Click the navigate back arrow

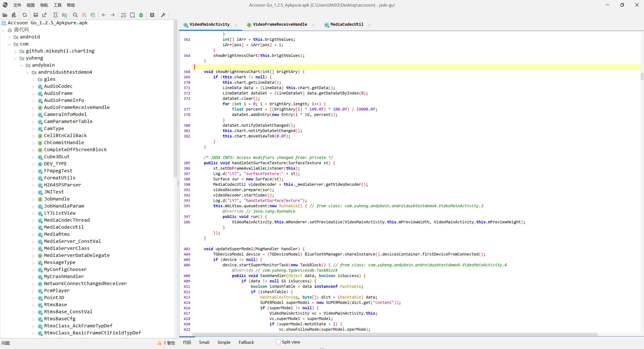coord(104,15)
